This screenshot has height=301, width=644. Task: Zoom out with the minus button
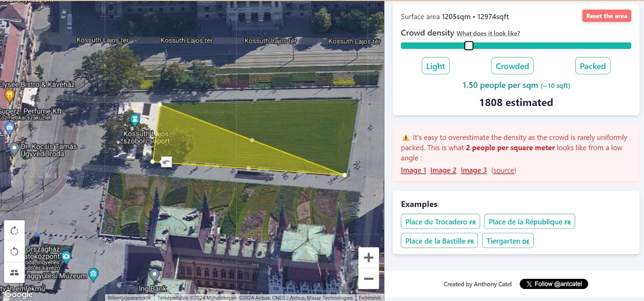(x=369, y=278)
